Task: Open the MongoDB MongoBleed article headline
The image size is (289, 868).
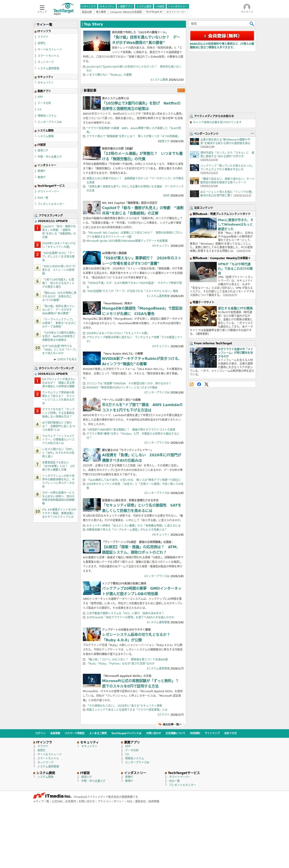Action: tap(142, 311)
